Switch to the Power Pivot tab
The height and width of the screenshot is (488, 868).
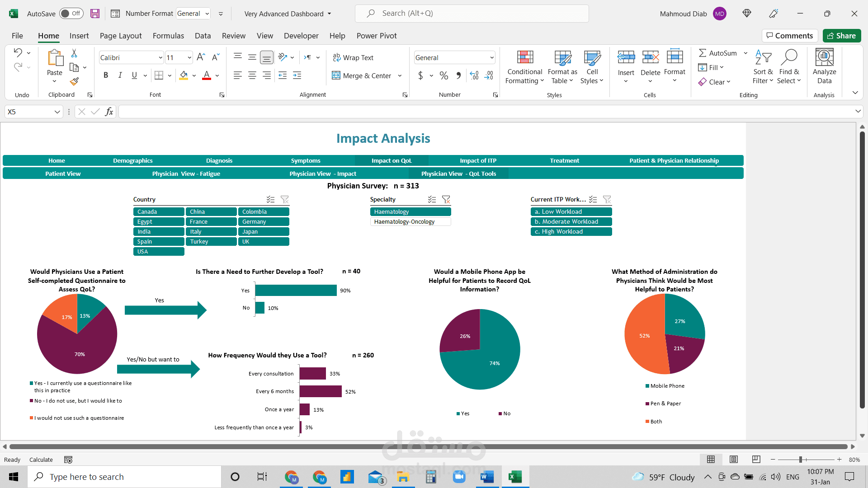click(x=377, y=36)
